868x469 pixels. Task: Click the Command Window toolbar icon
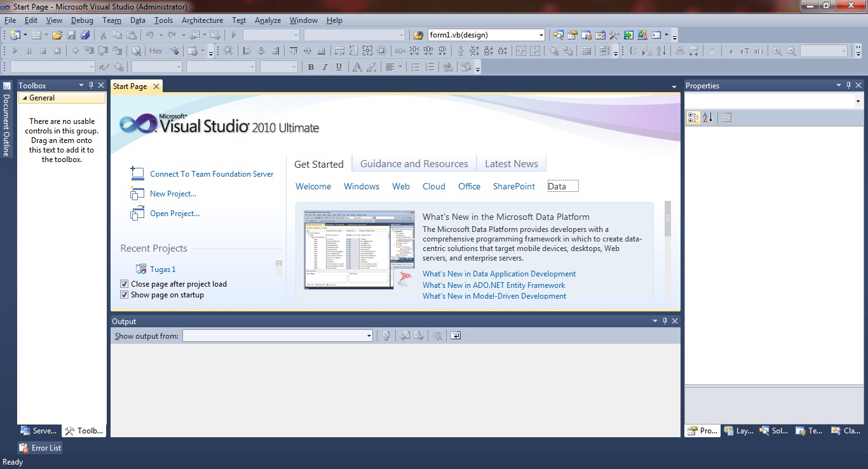click(656, 35)
